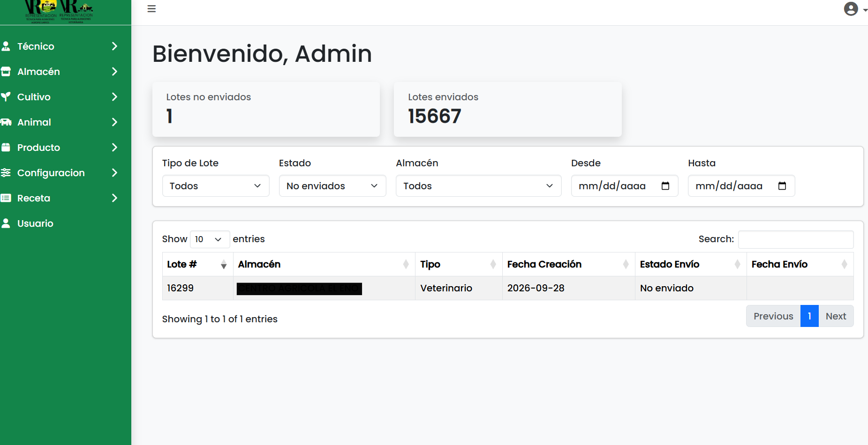The image size is (868, 445).
Task: Click the Configuracion sliders icon
Action: pyautogui.click(x=6, y=173)
